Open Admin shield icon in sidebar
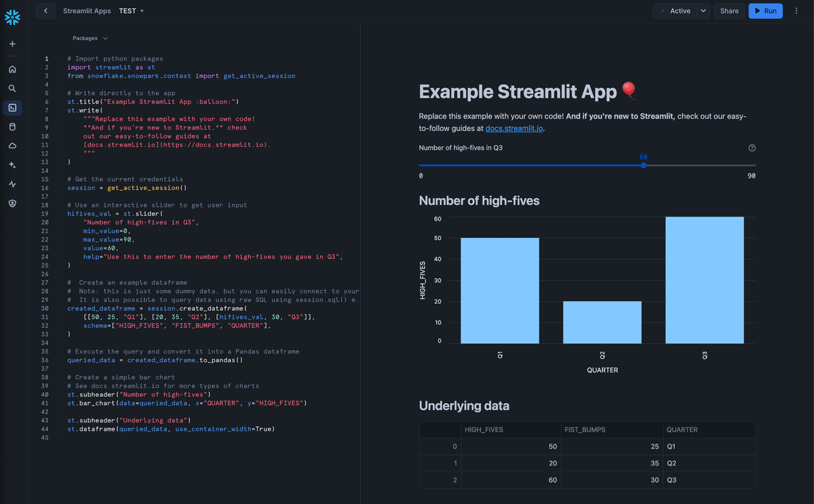The height and width of the screenshot is (504, 814). tap(12, 203)
